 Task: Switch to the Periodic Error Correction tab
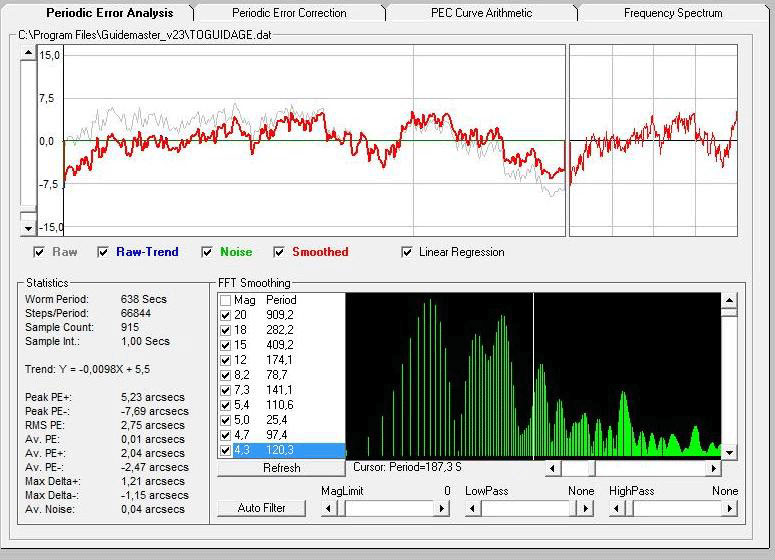coord(289,13)
